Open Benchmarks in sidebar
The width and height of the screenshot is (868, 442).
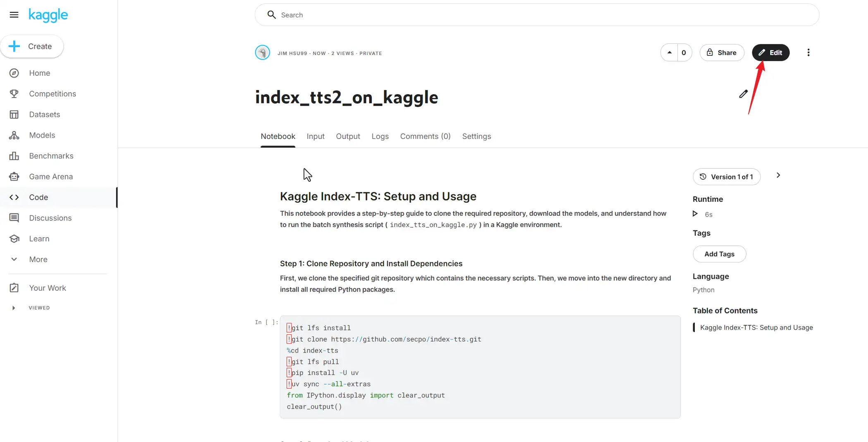(51, 156)
